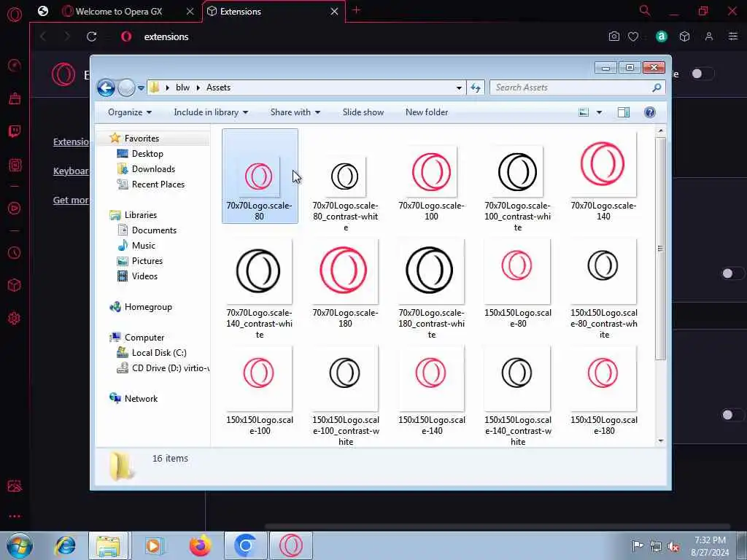The image size is (747, 560).
Task: Open Twitch panel in Opera sidebar
Action: click(x=15, y=131)
